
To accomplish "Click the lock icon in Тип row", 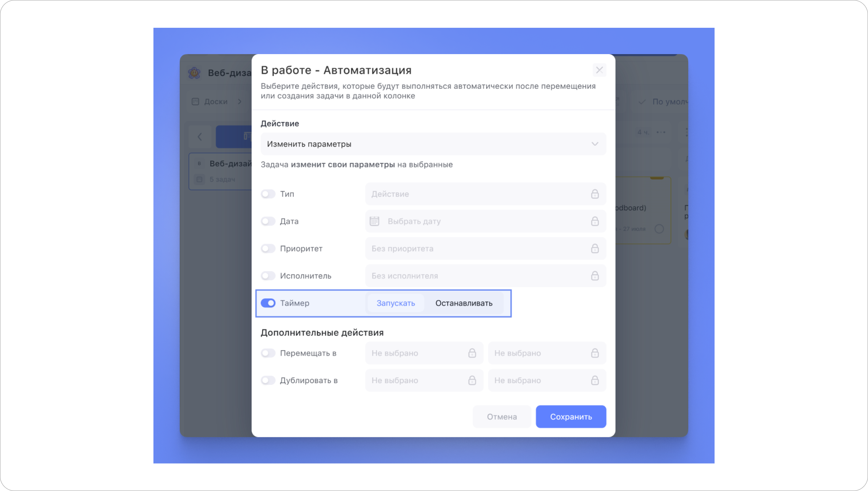I will pyautogui.click(x=595, y=194).
